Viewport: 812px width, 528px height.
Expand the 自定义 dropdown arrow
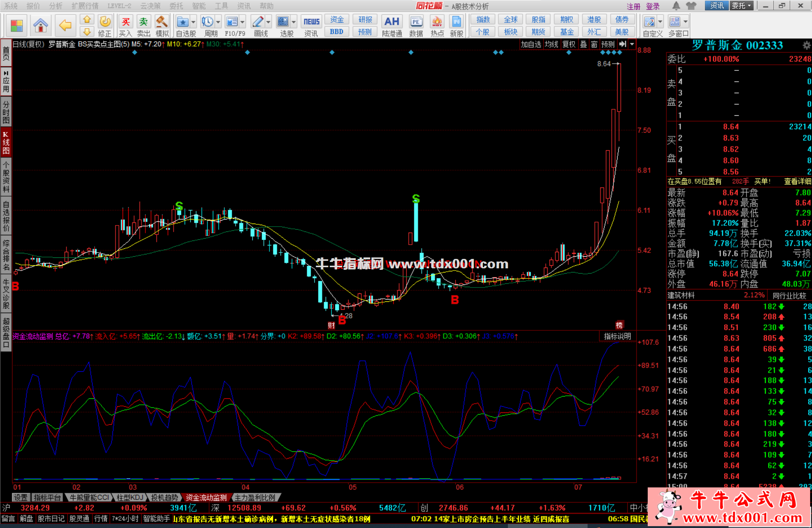tap(660, 22)
